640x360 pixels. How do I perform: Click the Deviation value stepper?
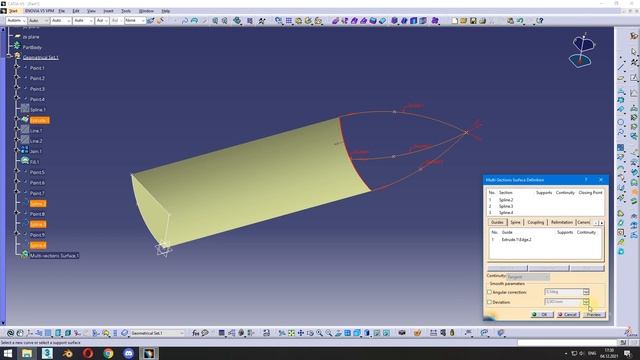click(x=586, y=302)
